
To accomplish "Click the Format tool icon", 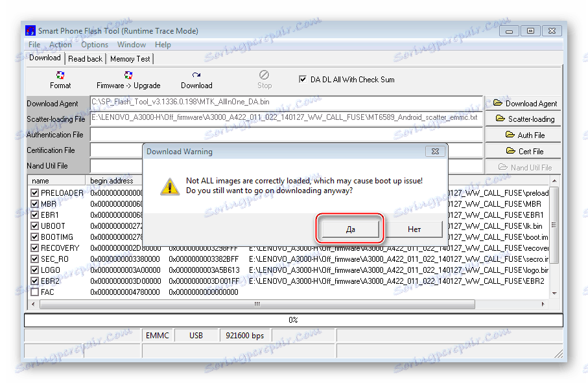I will coord(60,75).
